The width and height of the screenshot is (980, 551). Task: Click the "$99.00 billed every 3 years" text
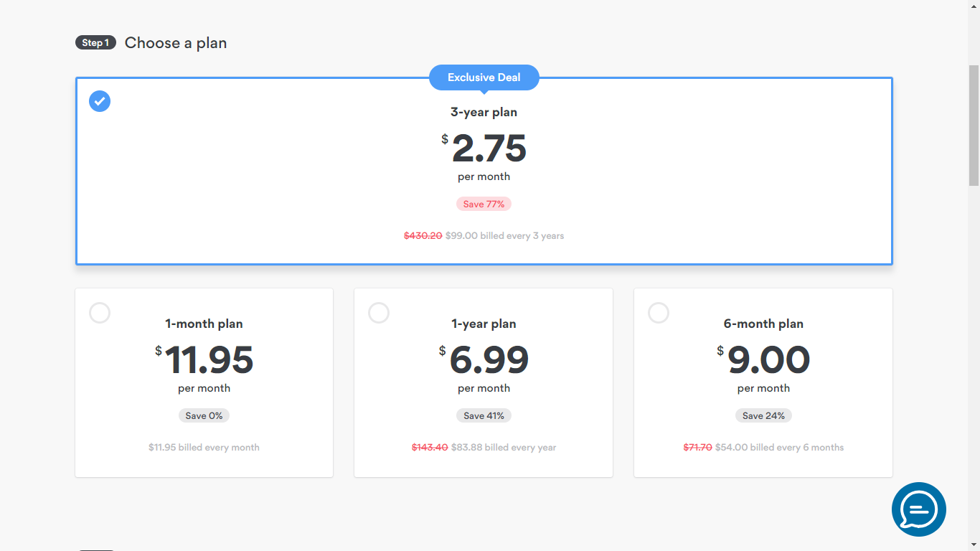coord(504,236)
